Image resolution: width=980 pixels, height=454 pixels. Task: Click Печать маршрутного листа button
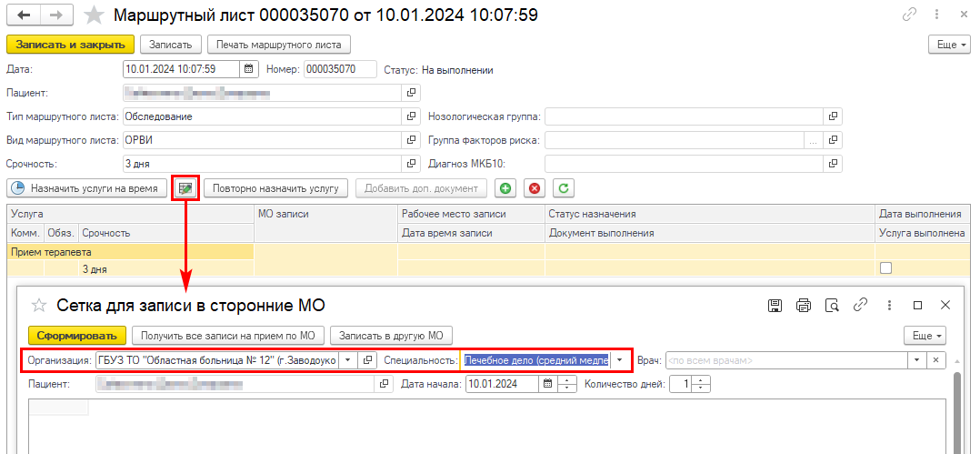click(278, 45)
